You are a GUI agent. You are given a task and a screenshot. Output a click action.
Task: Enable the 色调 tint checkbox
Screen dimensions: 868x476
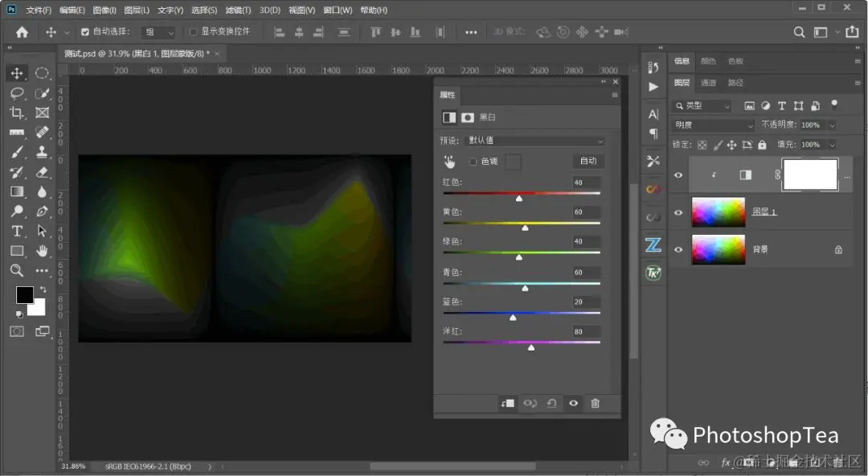(473, 162)
